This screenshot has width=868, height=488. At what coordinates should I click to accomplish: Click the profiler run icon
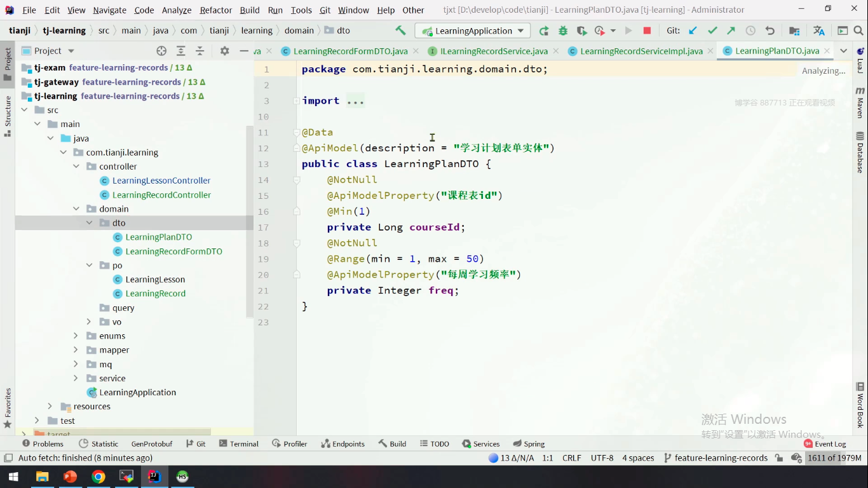(x=600, y=30)
